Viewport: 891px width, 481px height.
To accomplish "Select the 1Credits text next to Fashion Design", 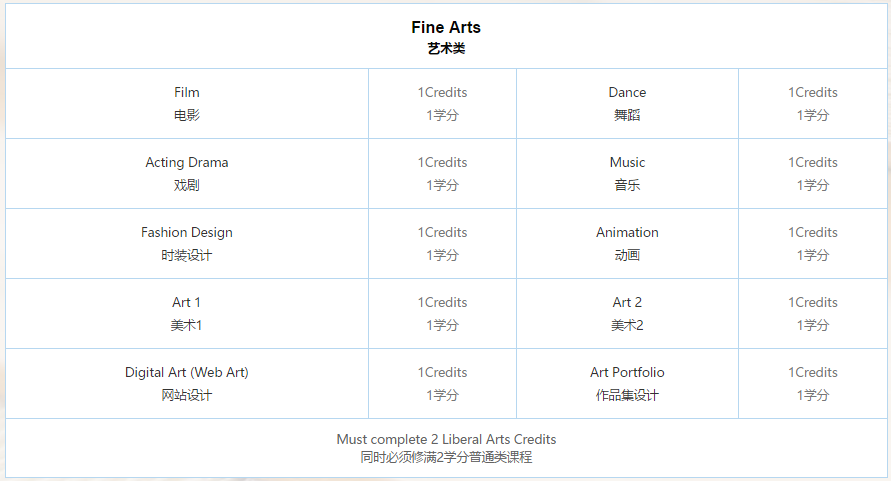I will pyautogui.click(x=442, y=233).
